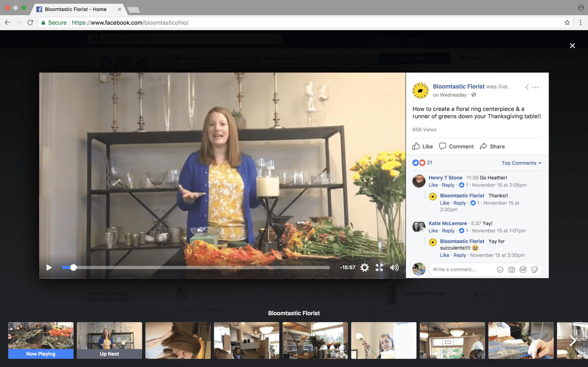Bookmark page with star icon

[x=567, y=23]
